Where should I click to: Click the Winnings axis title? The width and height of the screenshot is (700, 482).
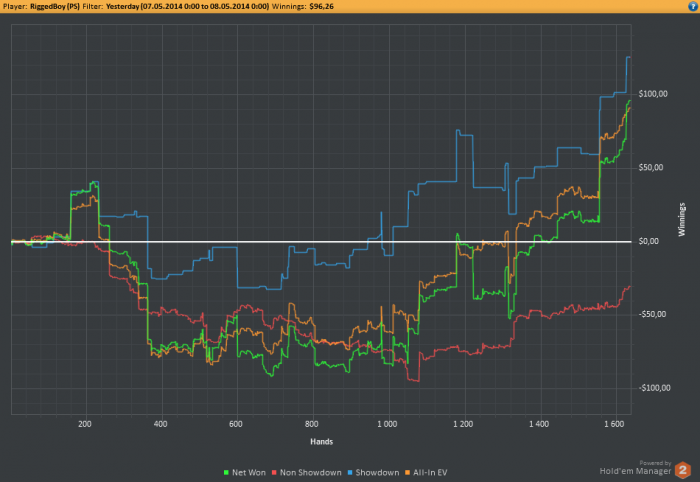coord(682,220)
